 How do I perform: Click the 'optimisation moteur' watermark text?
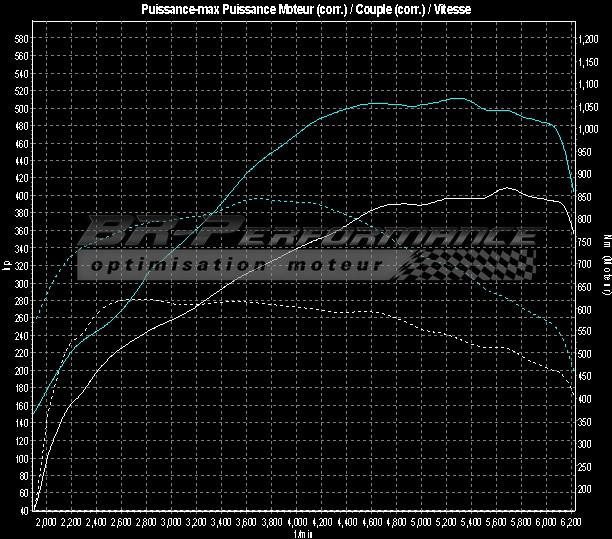coord(235,266)
